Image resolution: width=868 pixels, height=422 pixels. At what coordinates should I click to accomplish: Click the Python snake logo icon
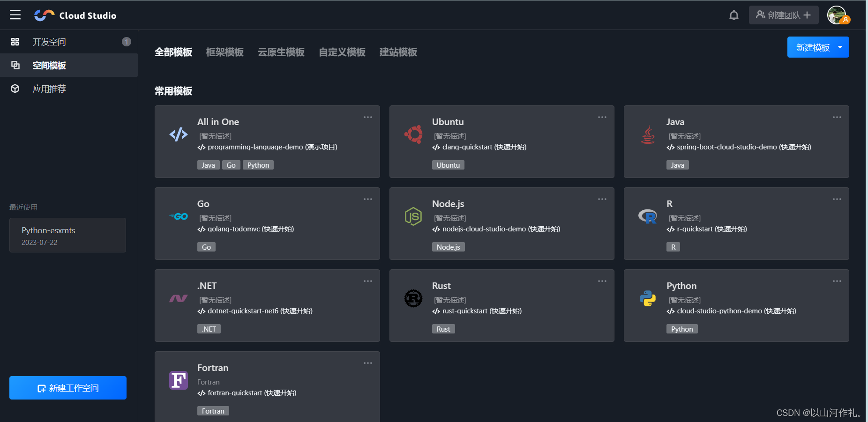tap(648, 298)
